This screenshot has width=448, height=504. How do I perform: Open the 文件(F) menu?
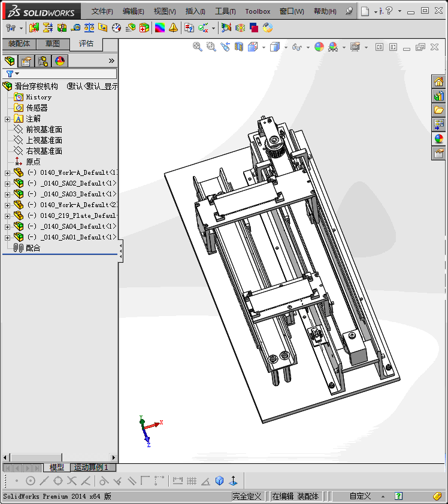(102, 11)
